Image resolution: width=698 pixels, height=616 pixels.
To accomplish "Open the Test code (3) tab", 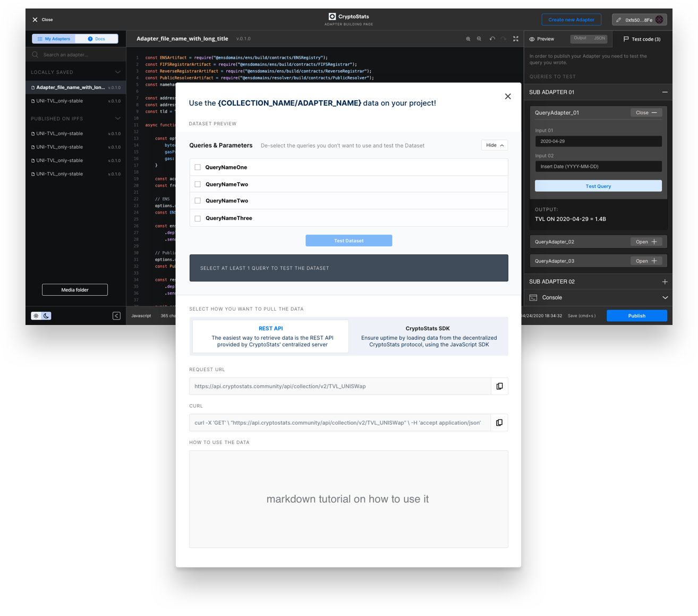I will [642, 39].
